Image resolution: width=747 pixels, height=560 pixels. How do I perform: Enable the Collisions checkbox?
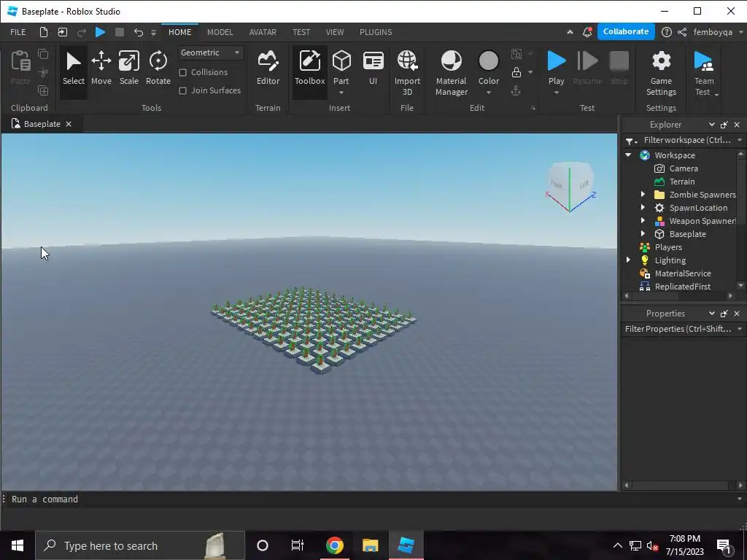click(x=182, y=72)
